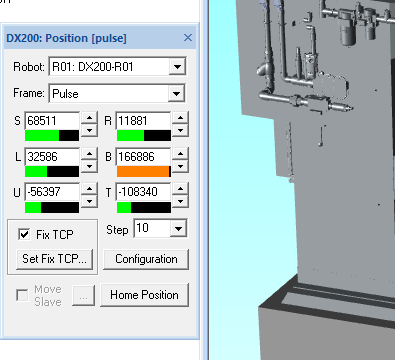Uncheck the Fix TCP checkbox
This screenshot has height=360, width=395.
click(24, 234)
